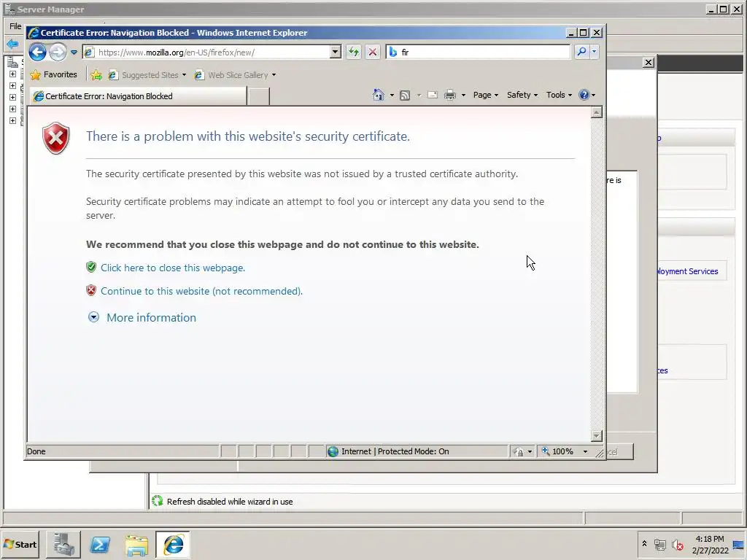Expand the third tree node in Server Manager
Viewport: 747px width, 560px height.
click(12, 98)
